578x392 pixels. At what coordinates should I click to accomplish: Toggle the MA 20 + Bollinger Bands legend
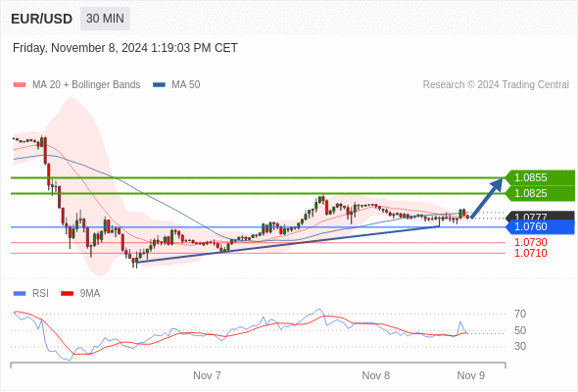tap(76, 85)
